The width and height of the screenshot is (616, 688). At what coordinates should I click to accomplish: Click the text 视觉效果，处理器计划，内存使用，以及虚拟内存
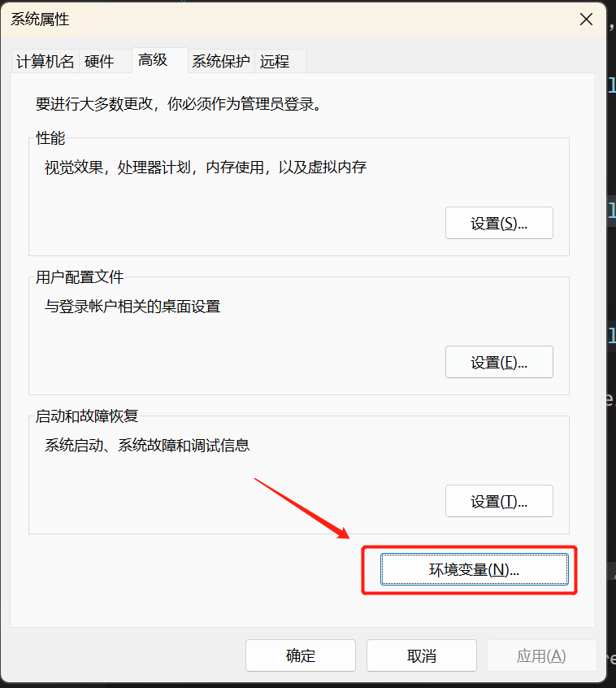pyautogui.click(x=206, y=168)
